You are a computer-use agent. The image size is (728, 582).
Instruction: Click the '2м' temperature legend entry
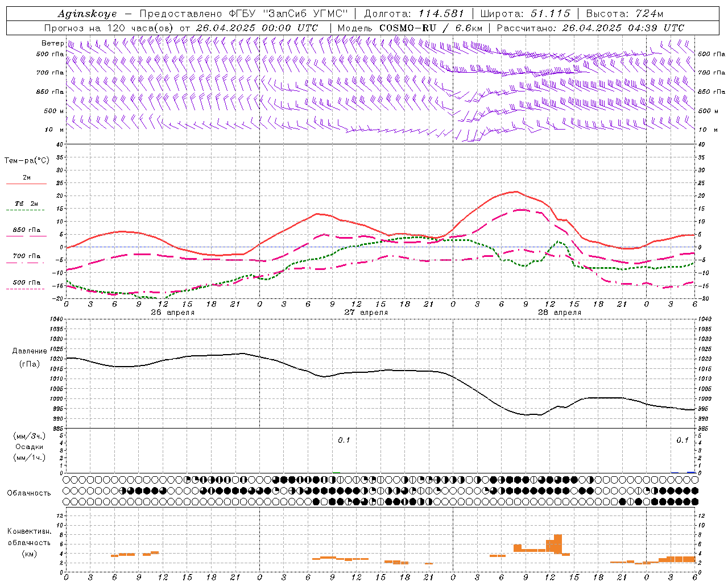point(27,178)
